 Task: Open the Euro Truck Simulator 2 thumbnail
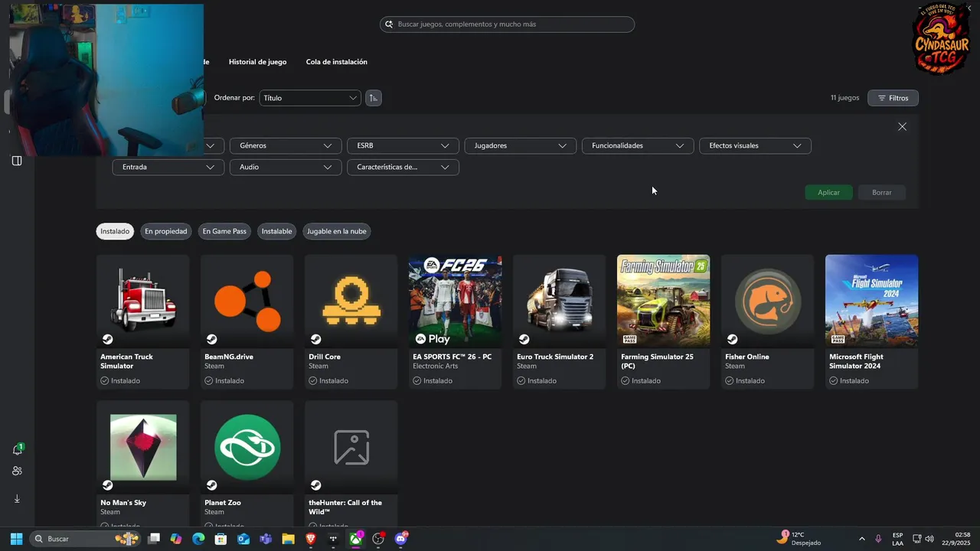point(560,301)
